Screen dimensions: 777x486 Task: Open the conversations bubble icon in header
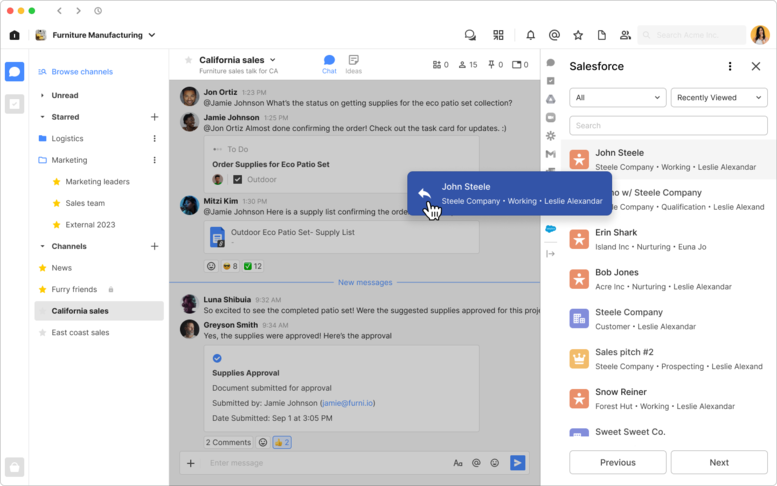[470, 35]
